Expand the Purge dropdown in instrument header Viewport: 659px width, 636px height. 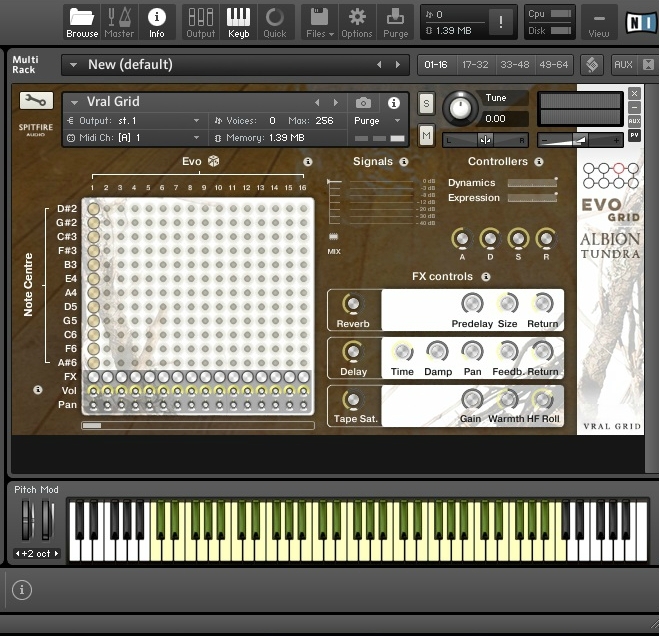click(x=378, y=121)
